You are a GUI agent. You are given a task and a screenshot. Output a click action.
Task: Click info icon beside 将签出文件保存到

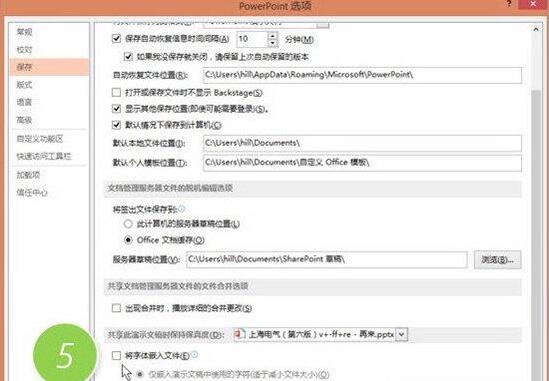(181, 209)
